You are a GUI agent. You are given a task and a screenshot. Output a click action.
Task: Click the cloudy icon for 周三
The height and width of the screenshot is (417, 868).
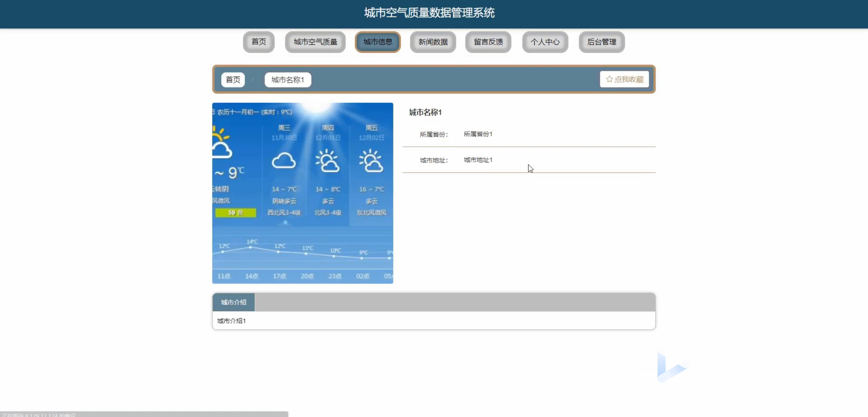pyautogui.click(x=284, y=161)
